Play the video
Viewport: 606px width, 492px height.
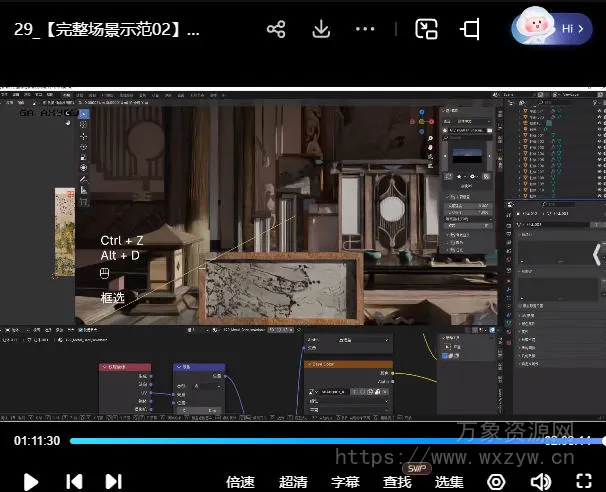pos(31,481)
